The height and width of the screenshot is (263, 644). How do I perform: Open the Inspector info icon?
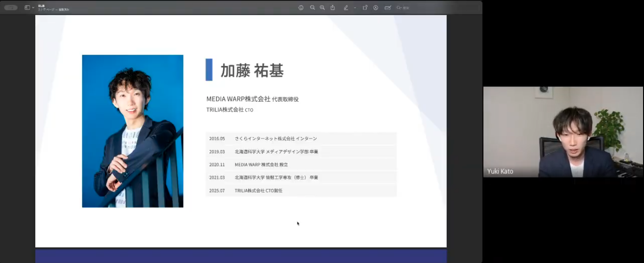301,8
